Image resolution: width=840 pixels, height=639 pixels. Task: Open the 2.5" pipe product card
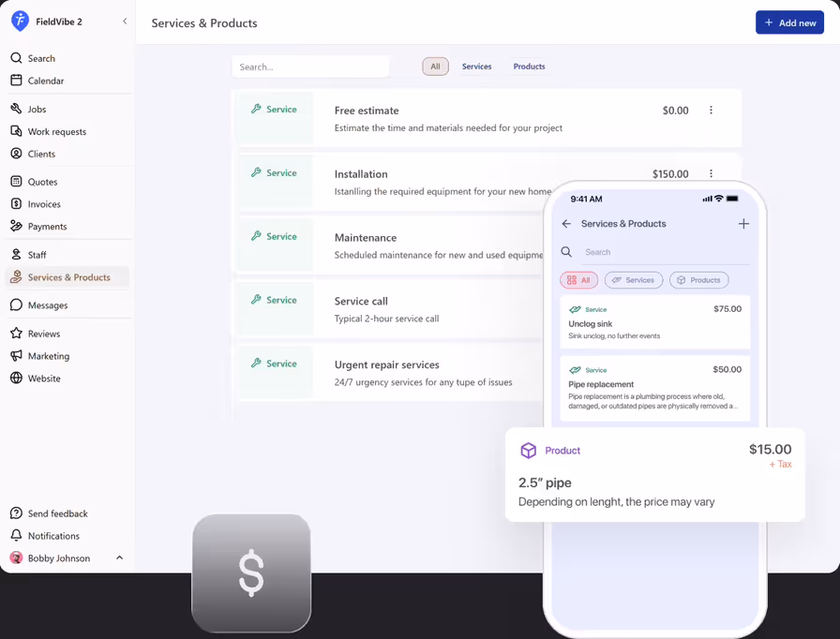(655, 475)
